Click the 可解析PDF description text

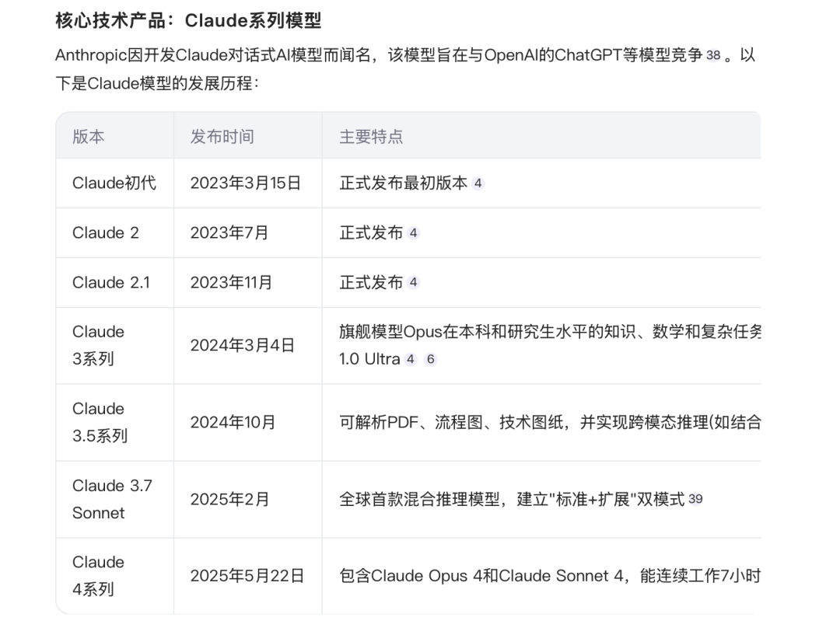(x=550, y=422)
